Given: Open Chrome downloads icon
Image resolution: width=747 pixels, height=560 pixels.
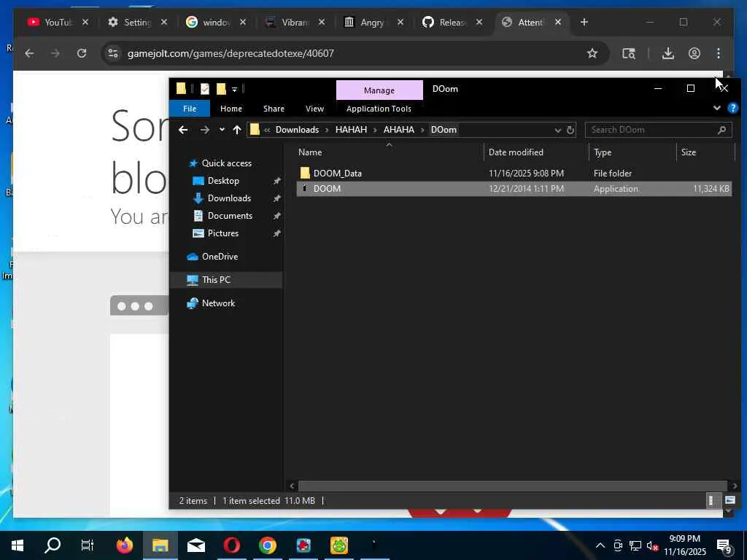Looking at the screenshot, I should pos(668,53).
